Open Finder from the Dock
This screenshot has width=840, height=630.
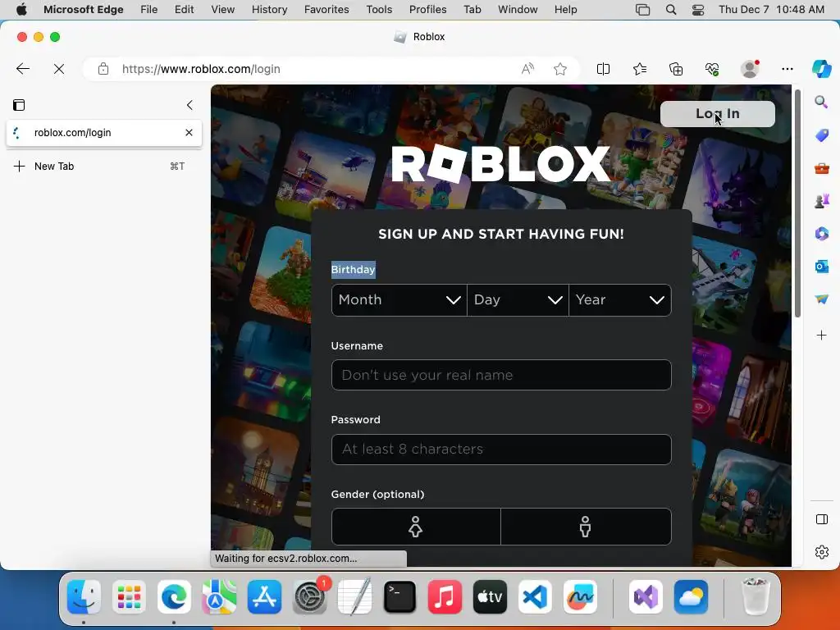[x=84, y=597]
